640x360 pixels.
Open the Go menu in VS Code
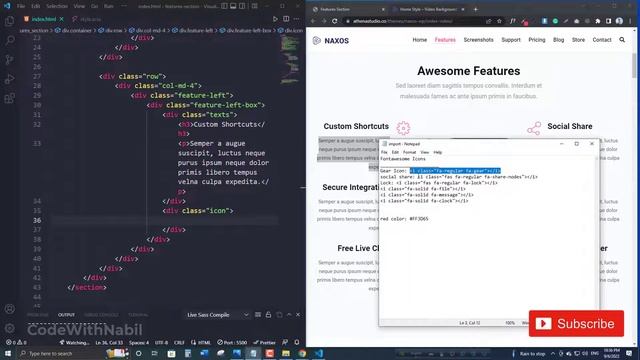pyautogui.click(x=94, y=6)
